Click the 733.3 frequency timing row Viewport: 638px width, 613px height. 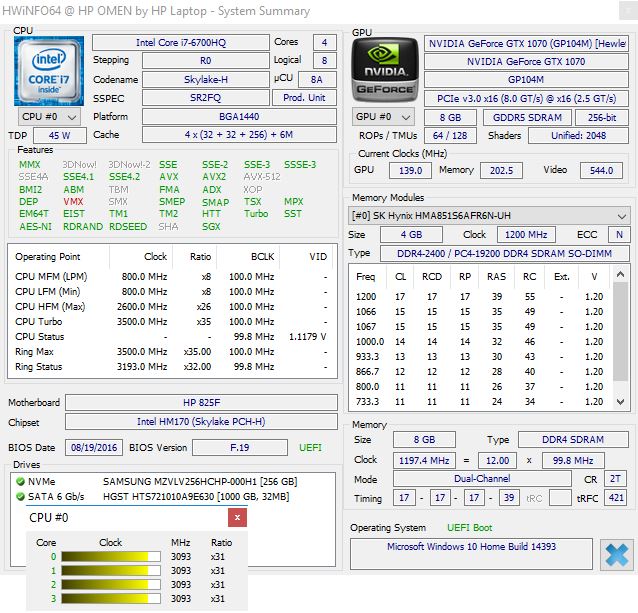click(x=479, y=402)
